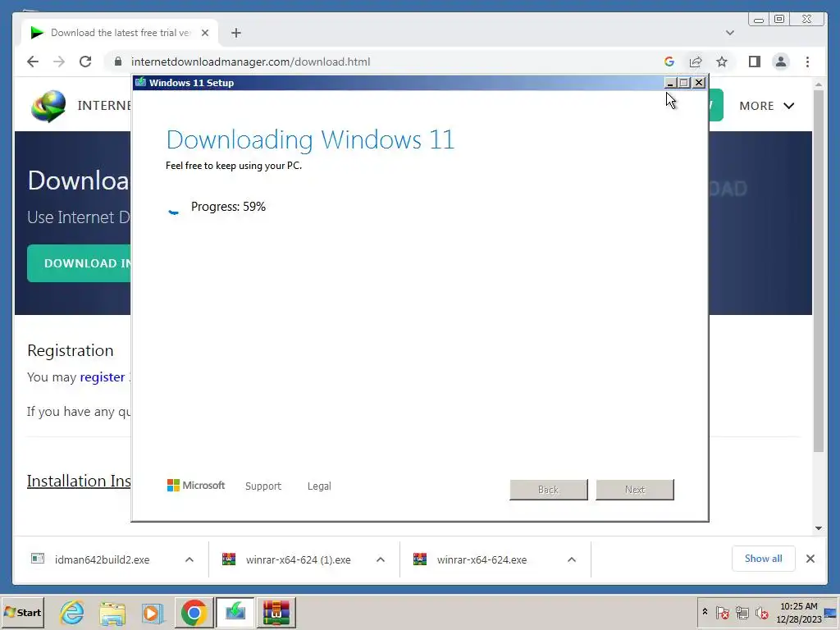Open the Installation Instructions heading link
The image size is (840, 630).
[79, 481]
